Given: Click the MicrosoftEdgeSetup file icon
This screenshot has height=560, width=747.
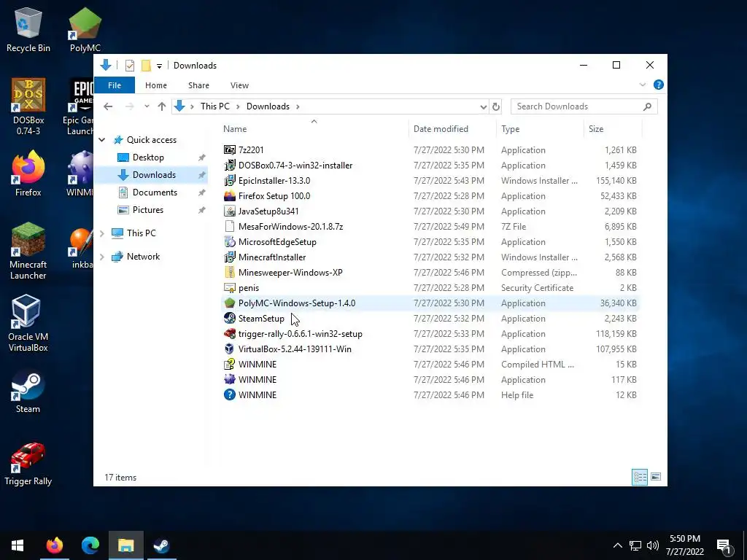Looking at the screenshot, I should pos(230,242).
